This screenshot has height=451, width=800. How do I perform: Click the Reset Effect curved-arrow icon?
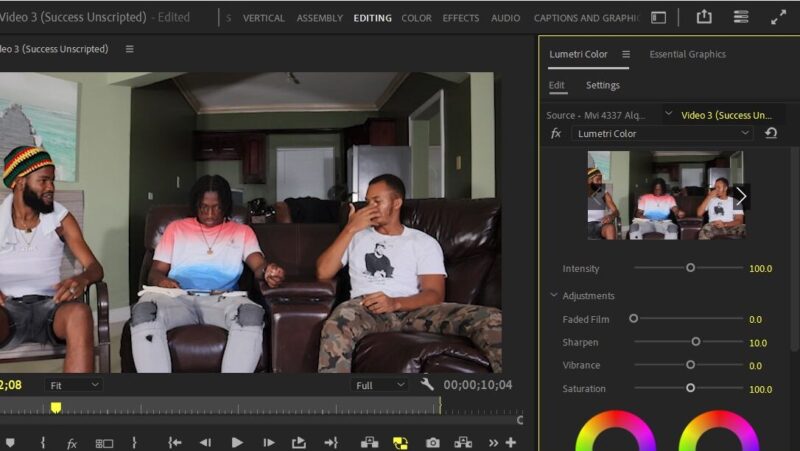[x=771, y=133]
